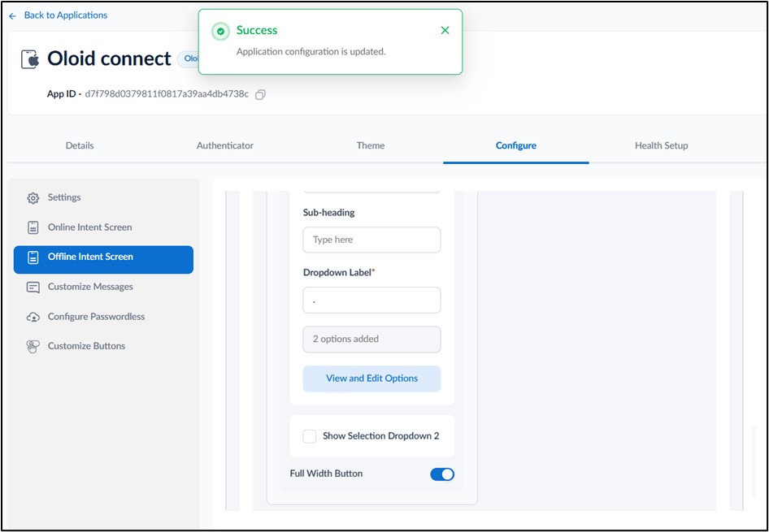Open the Back to Applications link
Viewport: 769px width, 532px height.
click(66, 15)
